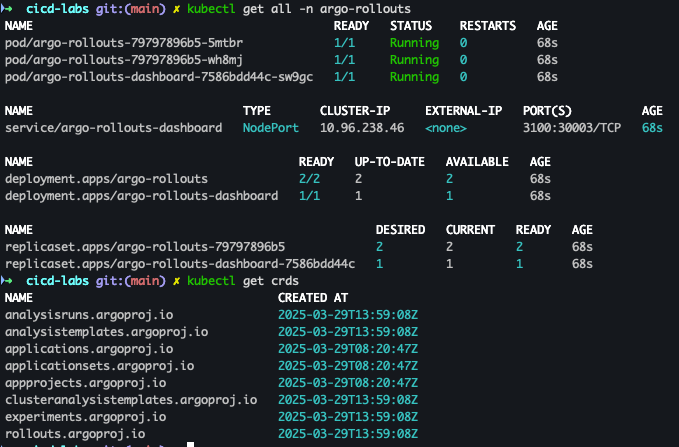Click replicaset.apps/argo-rollouts-dashboard-7586bdd44c name
Screen dimensions: 679x447
point(180,264)
